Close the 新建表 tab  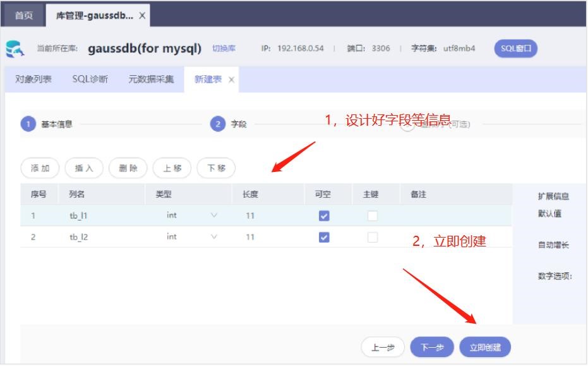[x=231, y=80]
